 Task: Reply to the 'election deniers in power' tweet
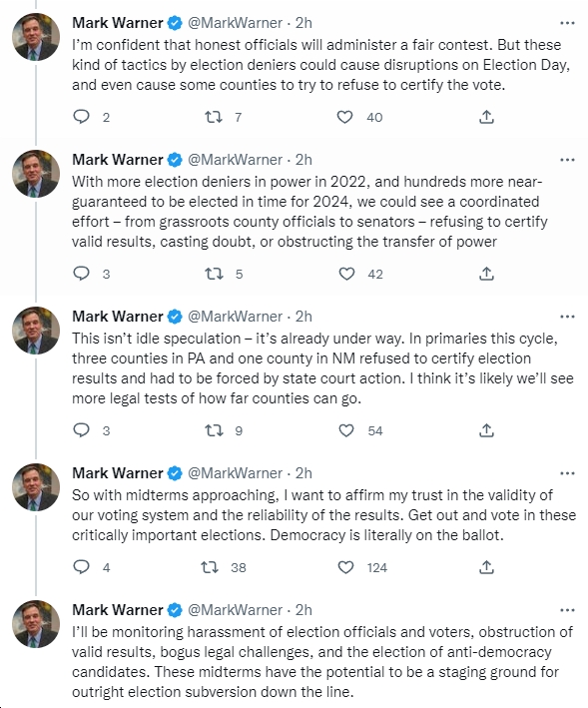click(81, 274)
